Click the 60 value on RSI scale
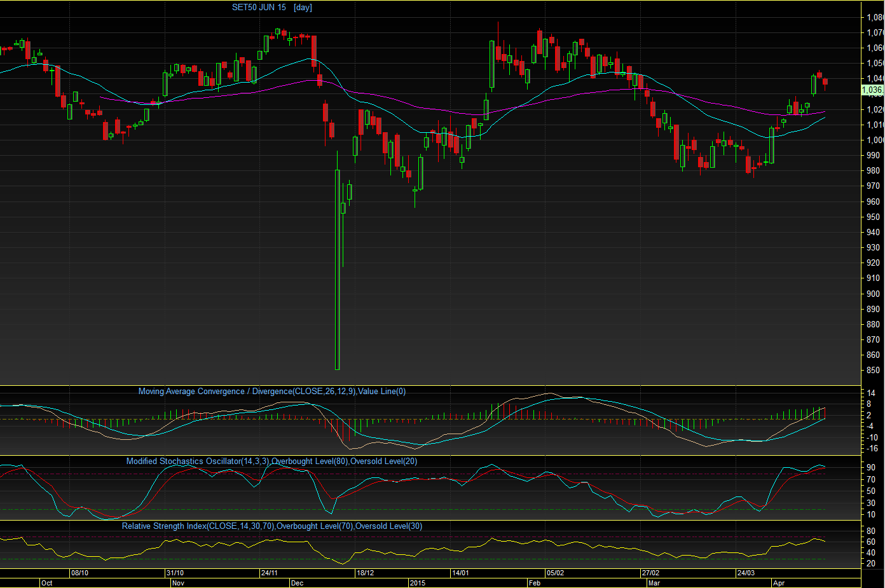The width and height of the screenshot is (885, 588). tap(871, 542)
